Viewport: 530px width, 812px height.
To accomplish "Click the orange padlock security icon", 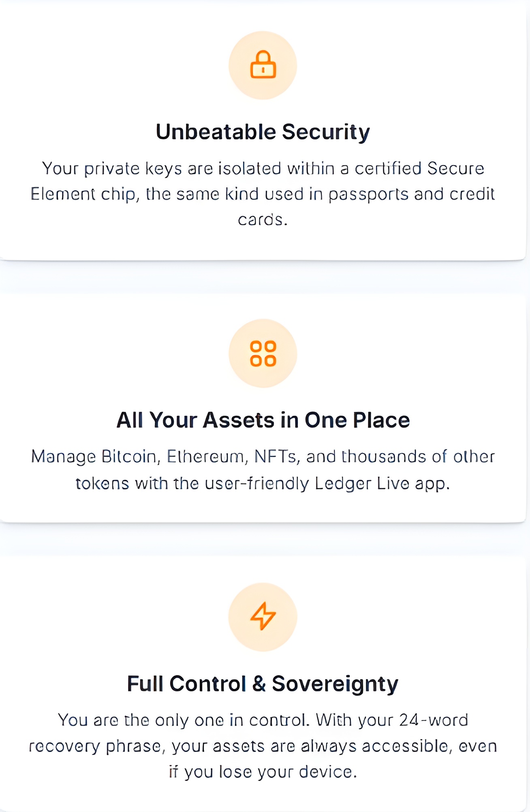I will [x=263, y=65].
